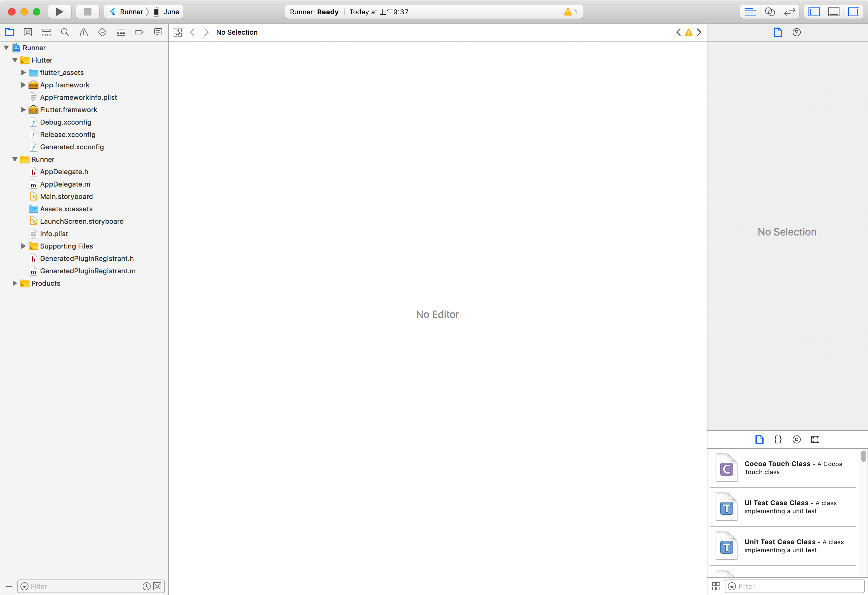Switch library to icon grid view
Image resolution: width=868 pixels, height=595 pixels.
[x=716, y=586]
